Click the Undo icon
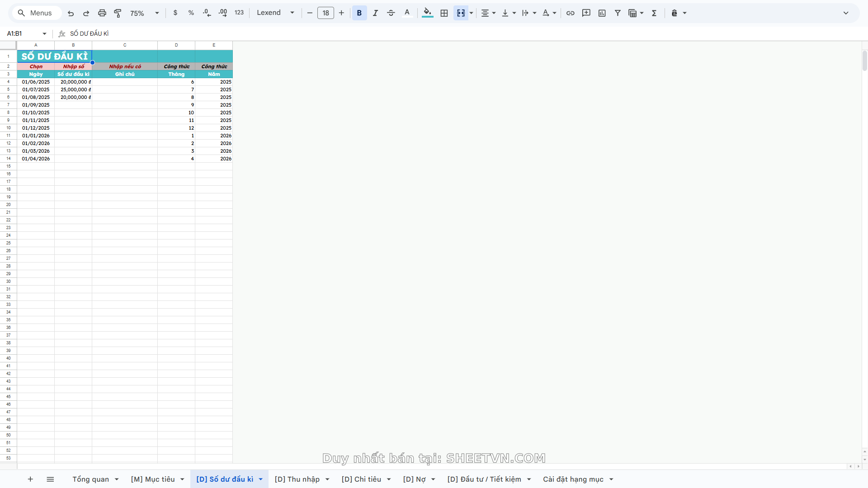This screenshot has width=868, height=488. pyautogui.click(x=71, y=13)
